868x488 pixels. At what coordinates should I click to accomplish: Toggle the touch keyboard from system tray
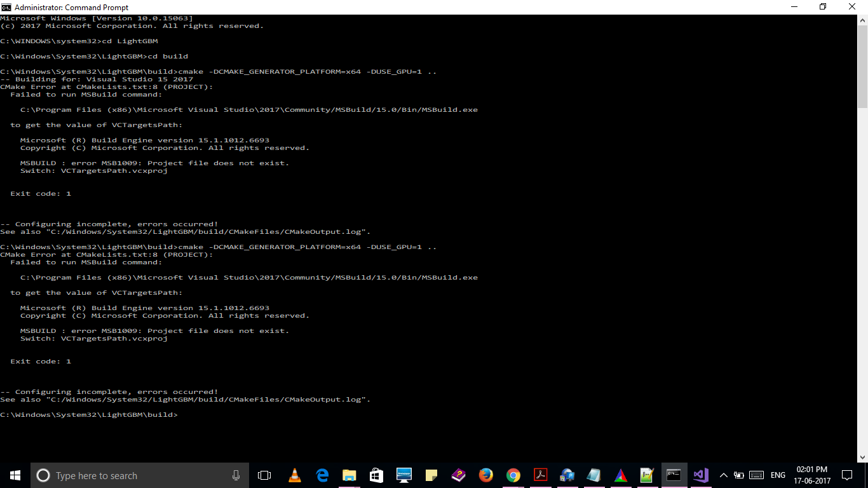coord(756,475)
